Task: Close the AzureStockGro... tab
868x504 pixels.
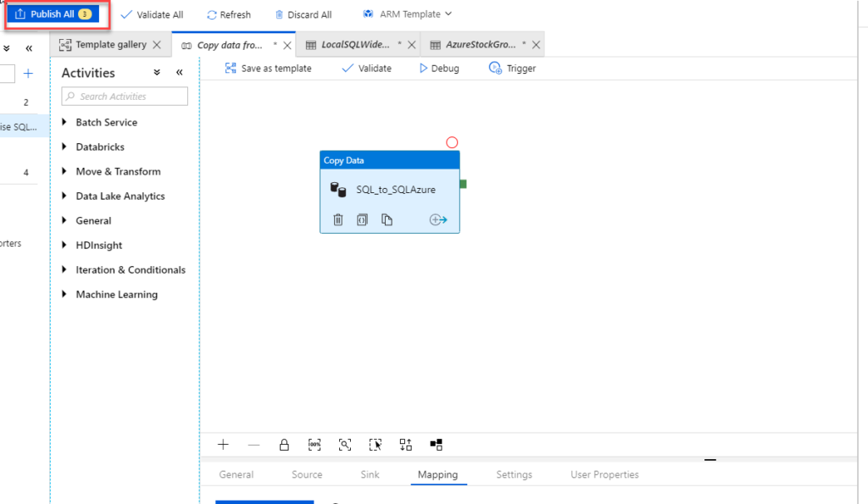Action: click(x=536, y=45)
